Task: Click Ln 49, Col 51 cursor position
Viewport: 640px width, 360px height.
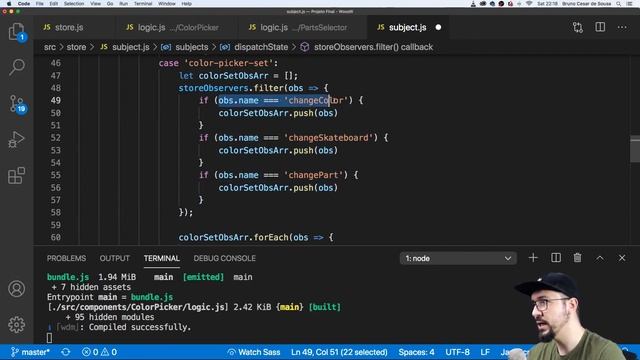Action: [339, 352]
